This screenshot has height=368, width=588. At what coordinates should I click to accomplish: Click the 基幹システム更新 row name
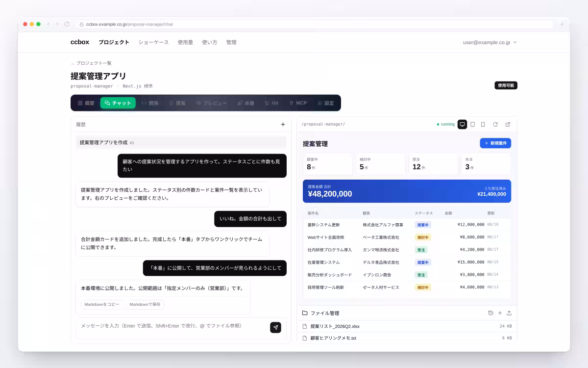click(323, 225)
